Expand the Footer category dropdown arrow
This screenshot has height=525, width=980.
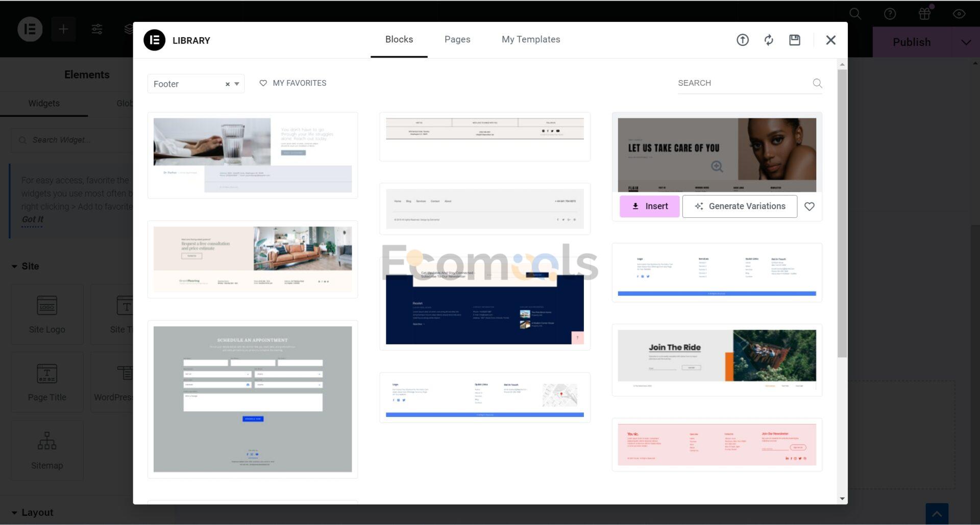pos(237,84)
